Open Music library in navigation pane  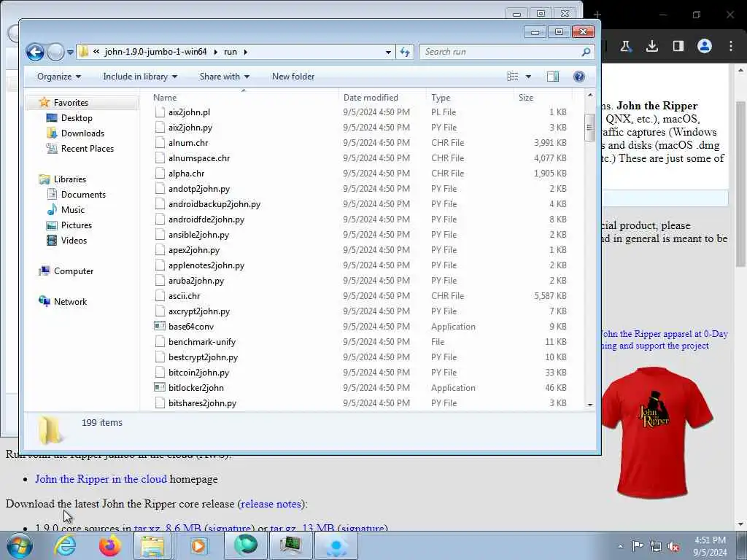[x=72, y=209]
